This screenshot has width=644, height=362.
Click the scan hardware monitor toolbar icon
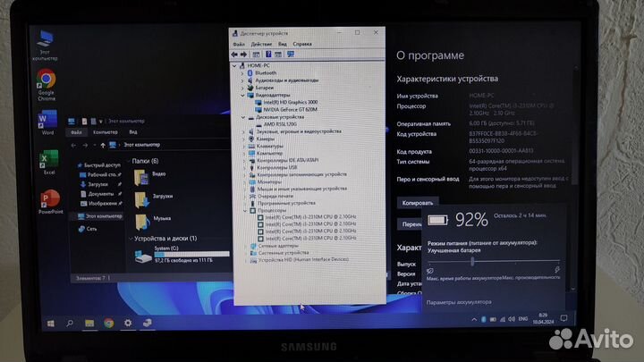[291, 55]
